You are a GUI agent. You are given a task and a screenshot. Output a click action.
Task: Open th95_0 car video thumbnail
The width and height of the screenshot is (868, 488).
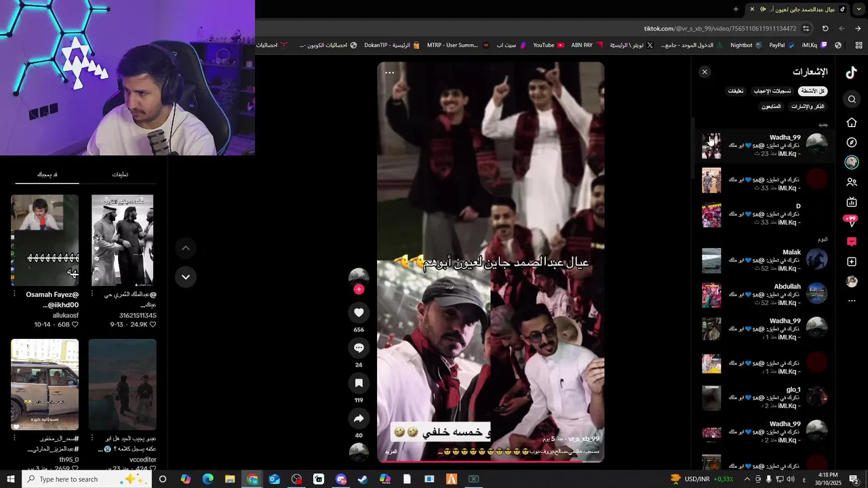point(45,385)
